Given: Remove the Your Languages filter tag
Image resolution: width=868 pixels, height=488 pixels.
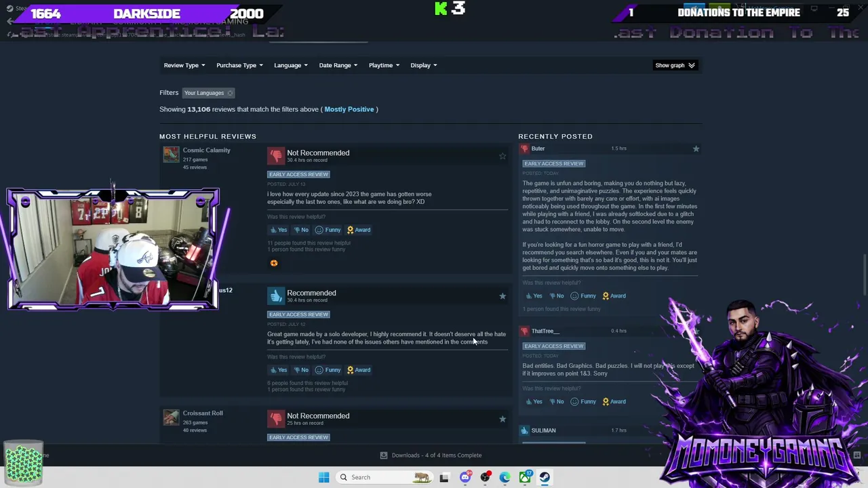Looking at the screenshot, I should [x=230, y=93].
